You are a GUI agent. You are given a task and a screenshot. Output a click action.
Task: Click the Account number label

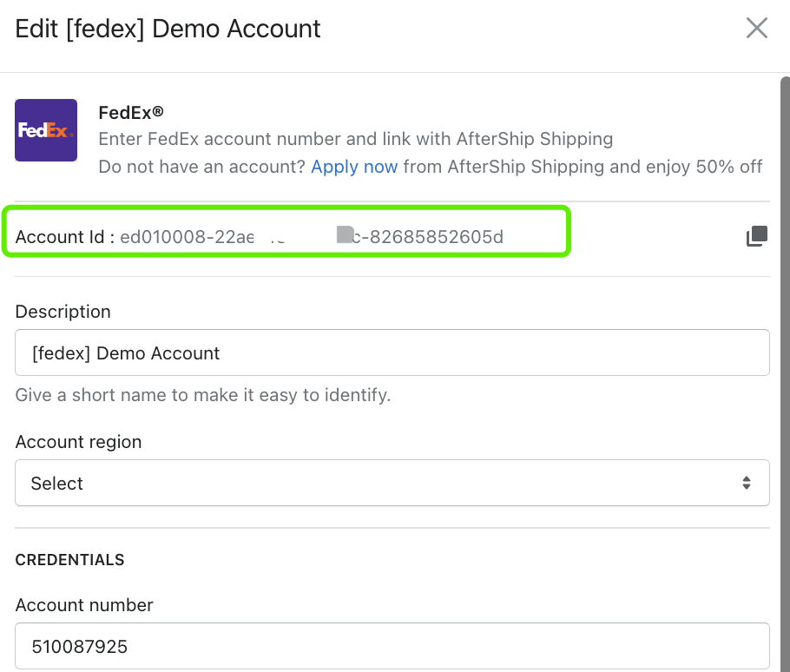pyautogui.click(x=84, y=605)
